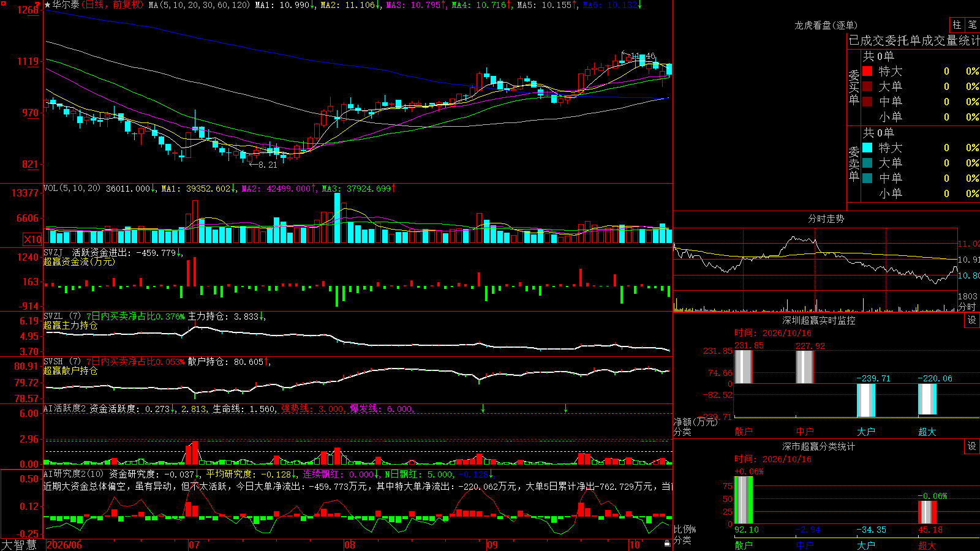Click the 深圳超赢实时监控 panel title
Image resolution: width=980 pixels, height=551 pixels.
pos(819,320)
